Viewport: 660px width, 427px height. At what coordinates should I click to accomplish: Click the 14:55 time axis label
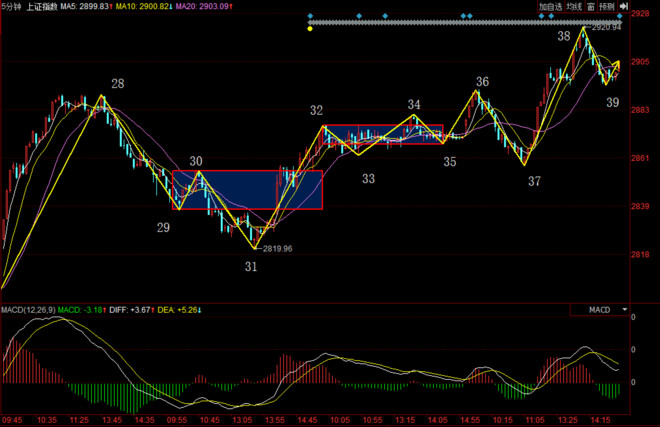pyautogui.click(x=470, y=420)
